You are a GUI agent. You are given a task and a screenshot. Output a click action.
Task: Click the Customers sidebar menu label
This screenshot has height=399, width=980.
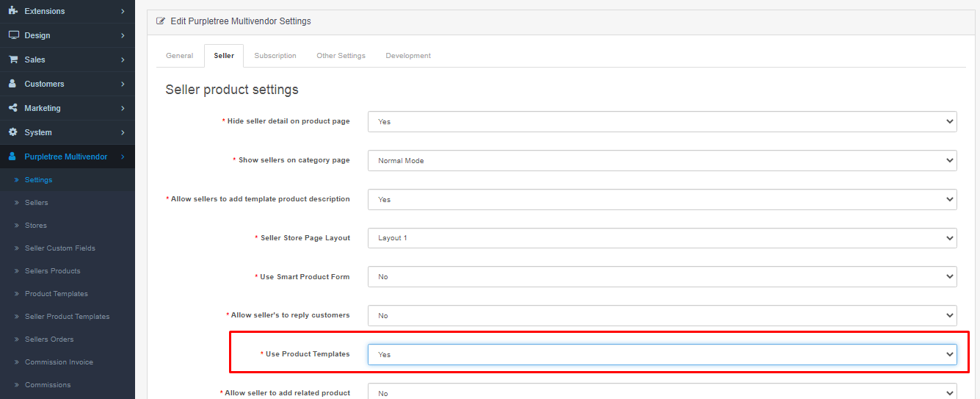(x=44, y=84)
